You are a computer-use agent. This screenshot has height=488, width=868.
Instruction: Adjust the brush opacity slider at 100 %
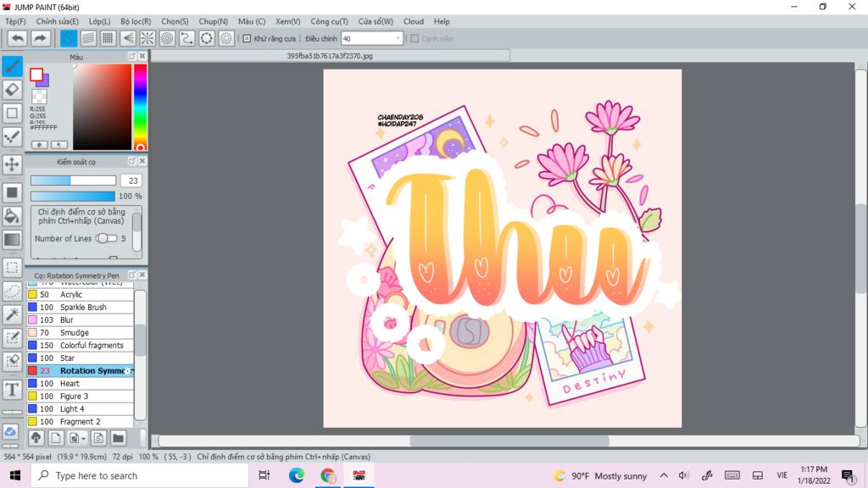pyautogui.click(x=73, y=196)
